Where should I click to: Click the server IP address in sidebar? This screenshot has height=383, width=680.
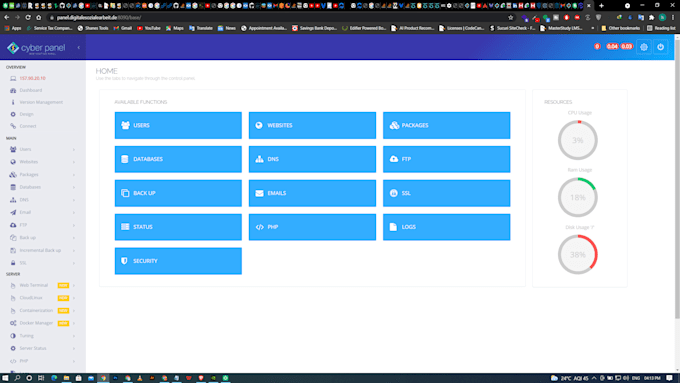33,79
